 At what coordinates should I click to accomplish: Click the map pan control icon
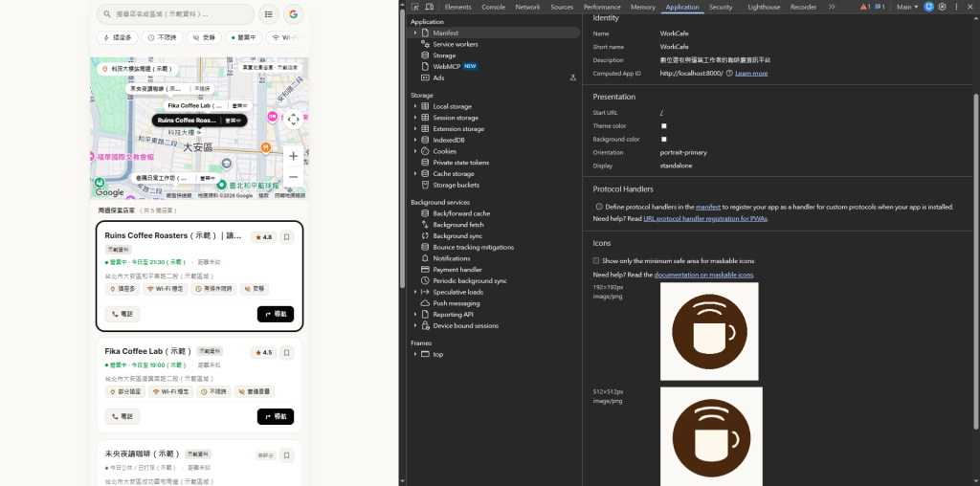pos(293,120)
